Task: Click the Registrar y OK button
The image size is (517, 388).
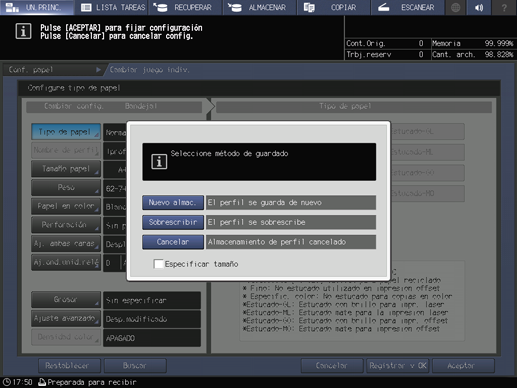Action: 398,366
